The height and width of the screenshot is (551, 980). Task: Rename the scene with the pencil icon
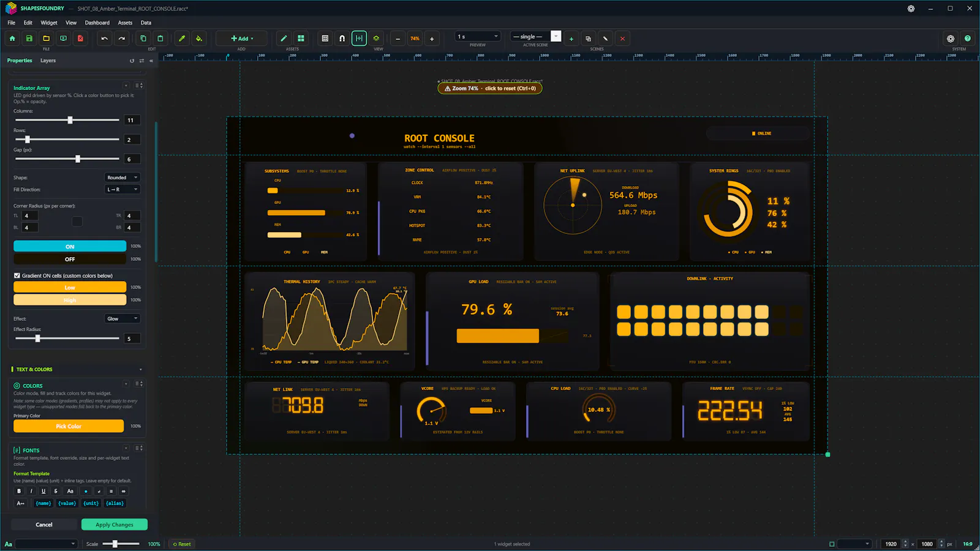click(x=606, y=39)
